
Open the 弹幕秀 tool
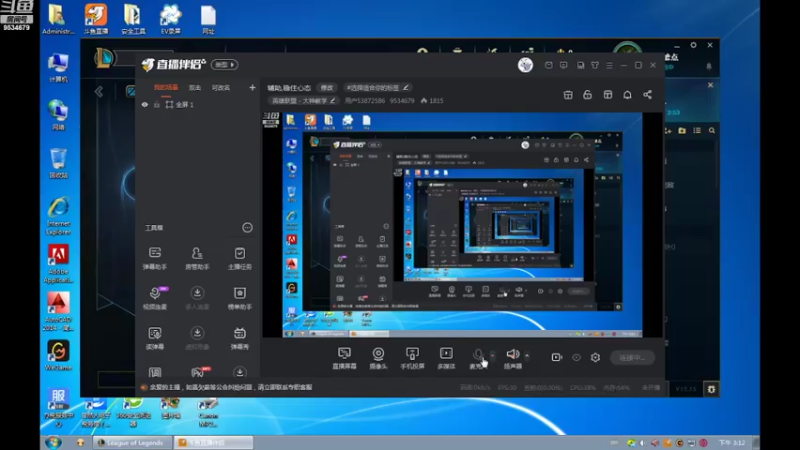[x=239, y=338]
